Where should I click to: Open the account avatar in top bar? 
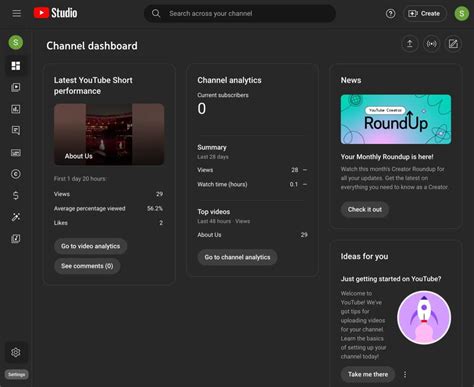[462, 14]
